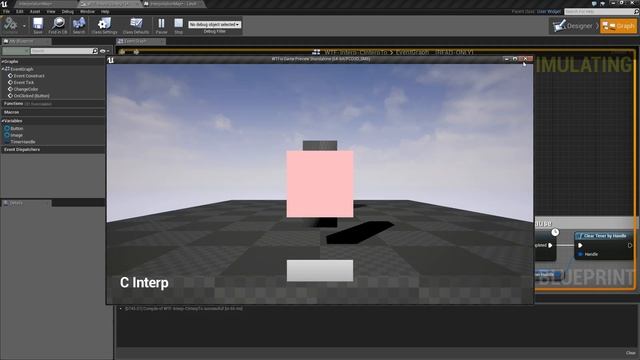Image resolution: width=640 pixels, height=360 pixels.
Task: Select the third editor tab in title bar
Action: click(173, 4)
